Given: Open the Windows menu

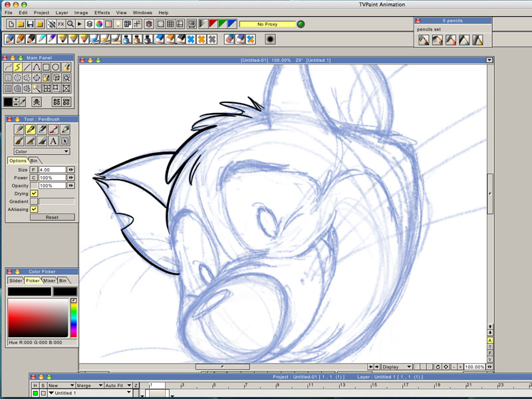Looking at the screenshot, I should pyautogui.click(x=142, y=13).
